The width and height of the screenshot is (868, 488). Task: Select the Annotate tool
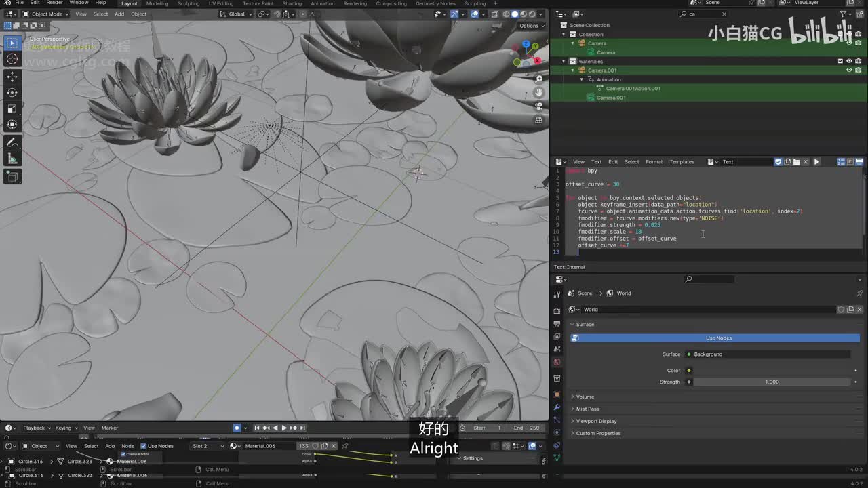coord(12,143)
